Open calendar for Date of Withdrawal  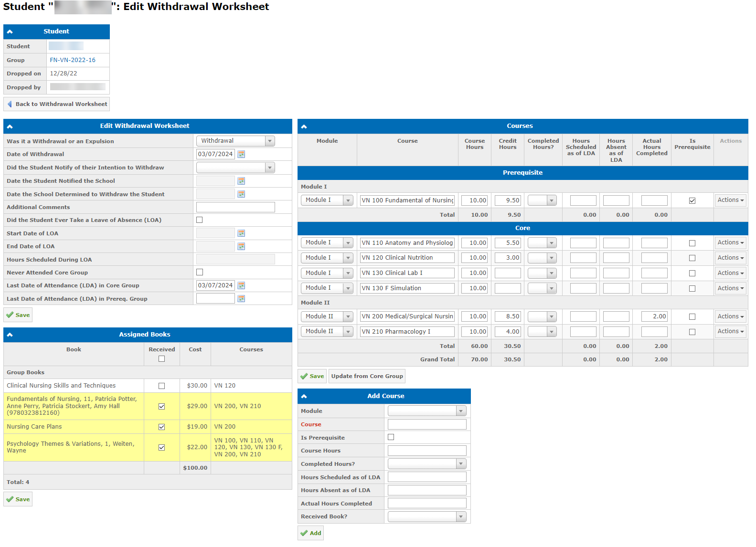pos(241,154)
